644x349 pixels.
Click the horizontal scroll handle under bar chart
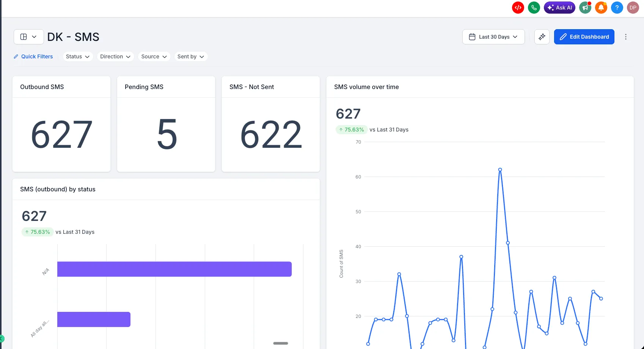pyautogui.click(x=281, y=343)
